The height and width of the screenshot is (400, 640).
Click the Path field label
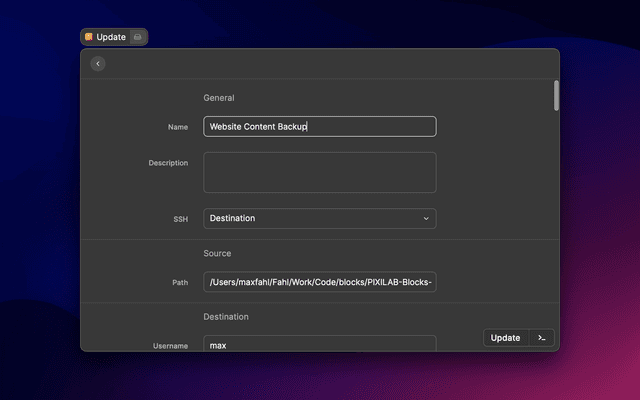[x=180, y=283]
